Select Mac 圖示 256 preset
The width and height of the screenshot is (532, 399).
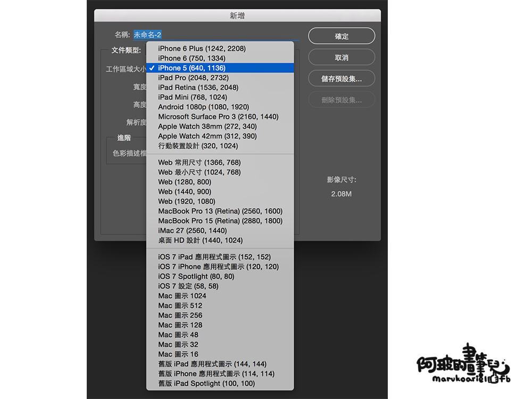220,315
